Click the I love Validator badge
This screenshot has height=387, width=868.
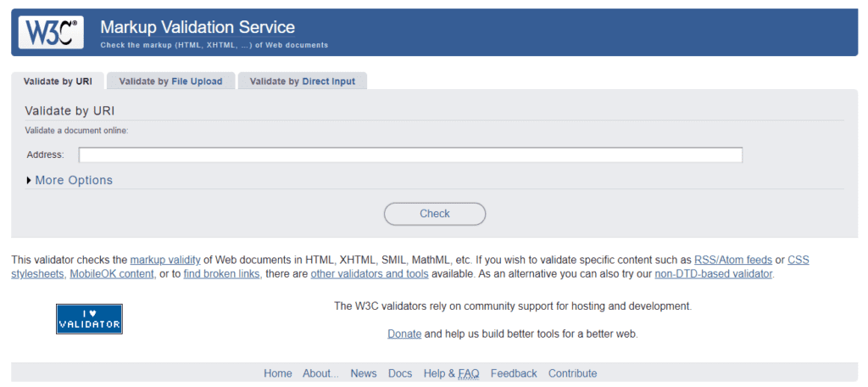coord(89,318)
